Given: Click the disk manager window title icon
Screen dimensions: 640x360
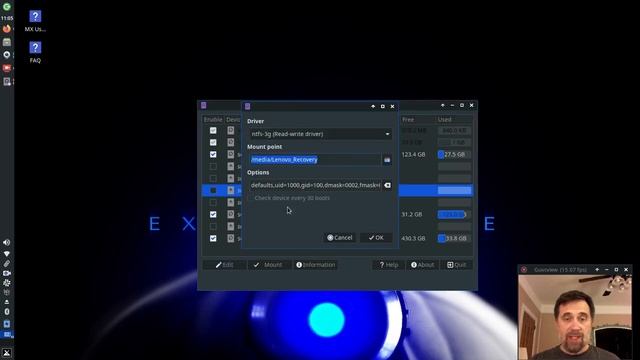Looking at the screenshot, I should click(x=204, y=105).
